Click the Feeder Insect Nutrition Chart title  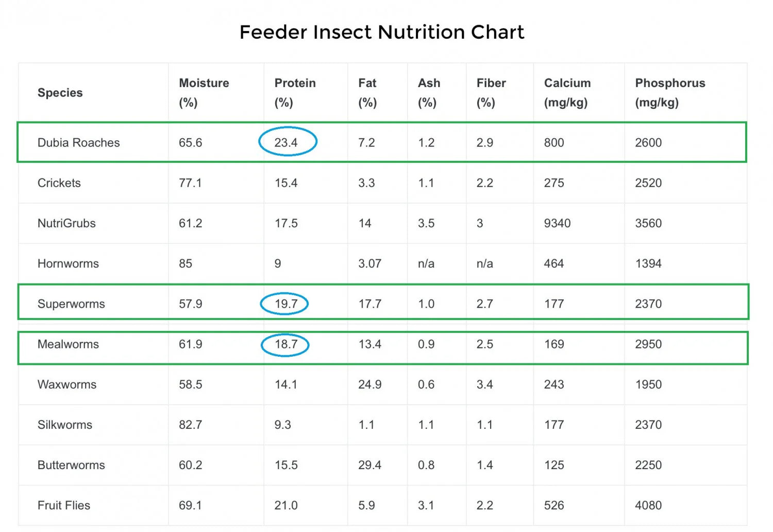point(382,32)
